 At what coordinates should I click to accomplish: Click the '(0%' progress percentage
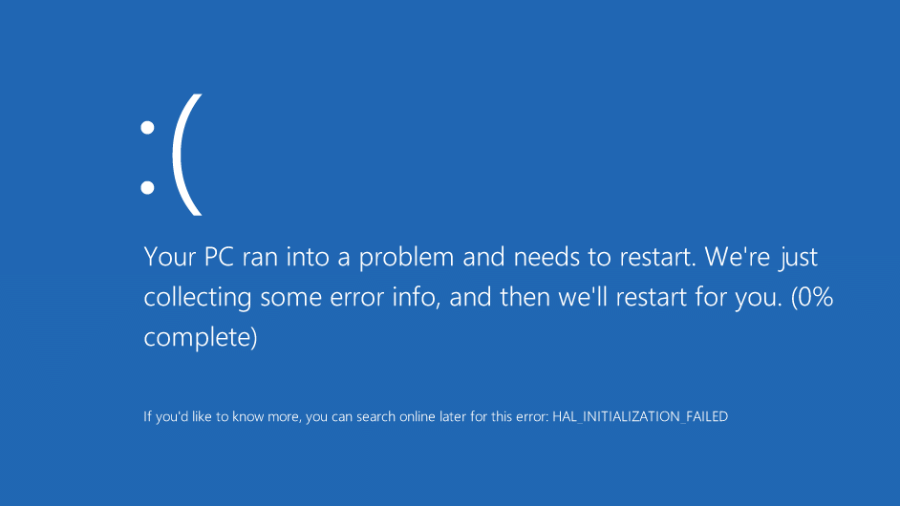[x=812, y=297]
